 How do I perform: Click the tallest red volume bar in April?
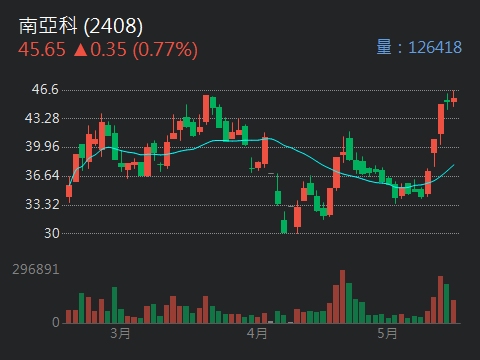[342, 297]
